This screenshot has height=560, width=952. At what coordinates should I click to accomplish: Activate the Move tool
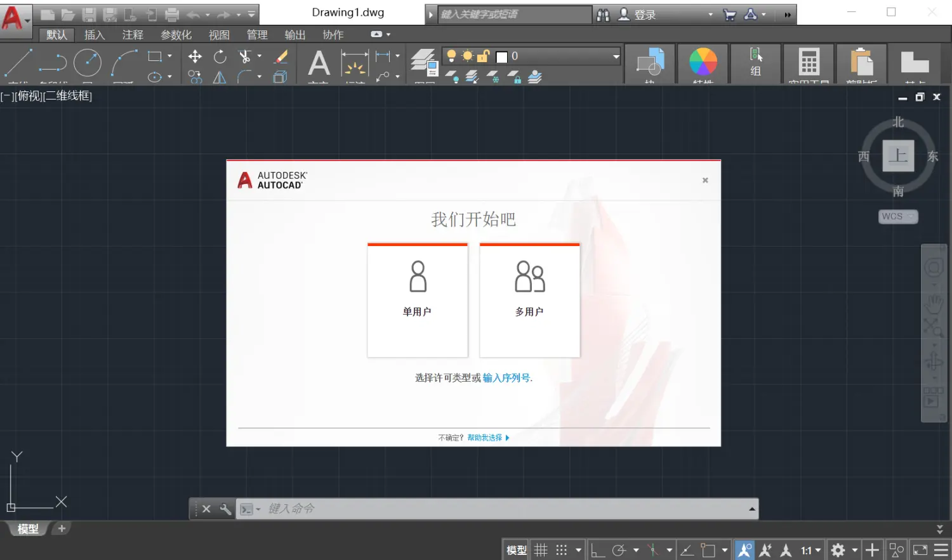tap(195, 56)
